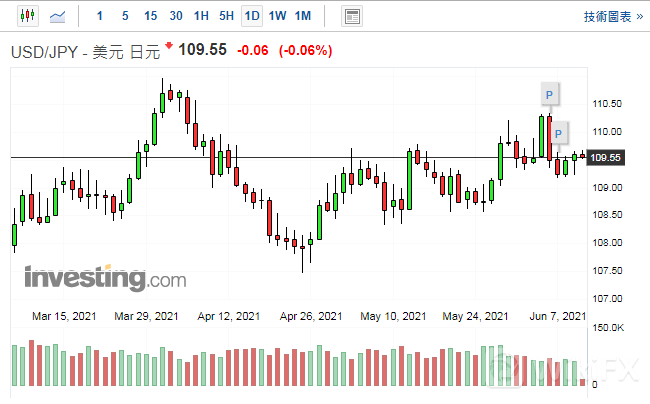Click the USD/JPY pair title

coord(46,50)
